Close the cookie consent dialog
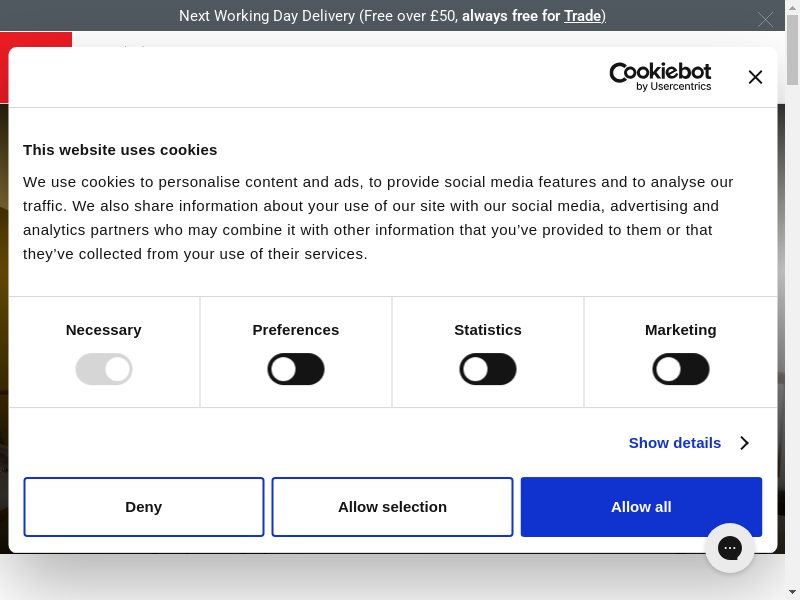This screenshot has height=600, width=800. point(755,77)
